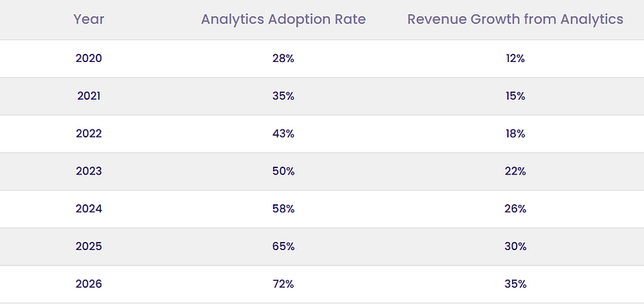Click the Year column header
This screenshot has height=304, width=644.
(x=89, y=19)
